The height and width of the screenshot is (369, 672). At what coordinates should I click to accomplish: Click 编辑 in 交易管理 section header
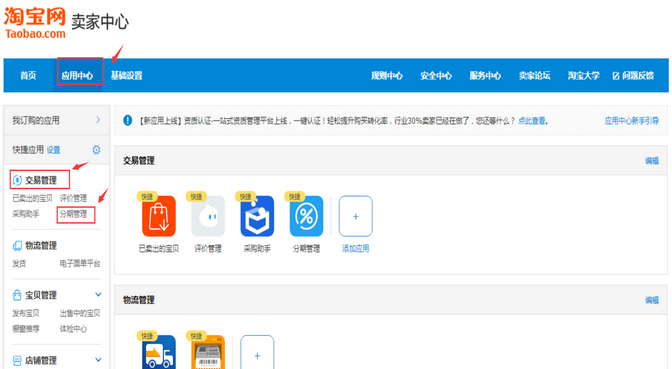click(652, 161)
